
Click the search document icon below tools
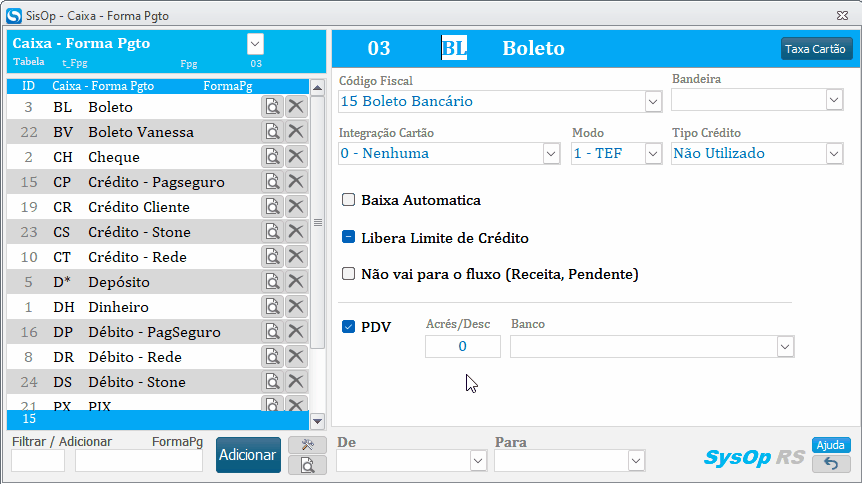click(x=307, y=465)
